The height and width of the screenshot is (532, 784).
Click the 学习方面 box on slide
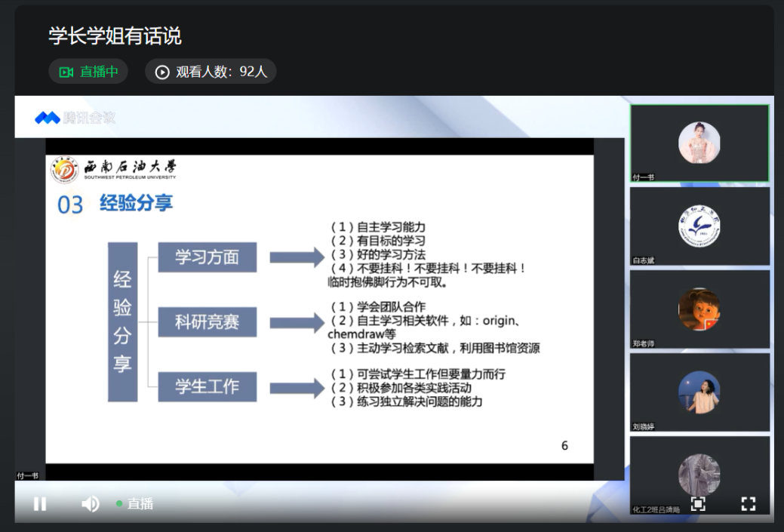[207, 257]
